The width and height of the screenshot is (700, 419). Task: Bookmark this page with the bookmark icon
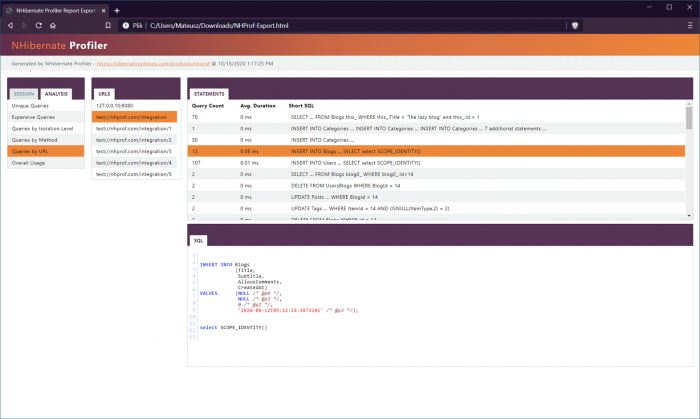(x=108, y=25)
